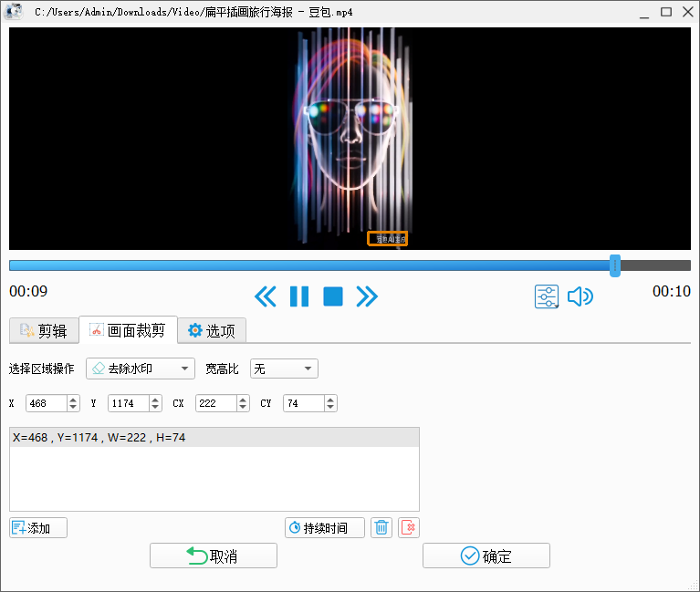Expand the 宽高比 aspect ratio dropdown
Viewport: 700px width, 592px height.
(284, 369)
